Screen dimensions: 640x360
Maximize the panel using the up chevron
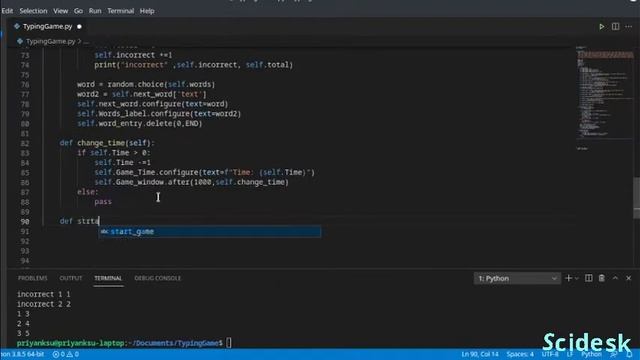(x=615, y=278)
